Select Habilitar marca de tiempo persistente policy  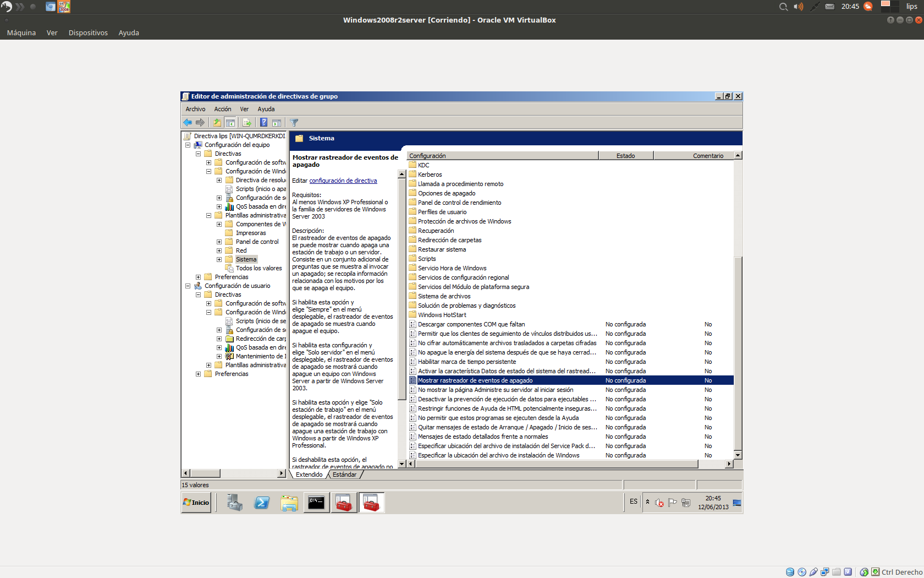[466, 362]
